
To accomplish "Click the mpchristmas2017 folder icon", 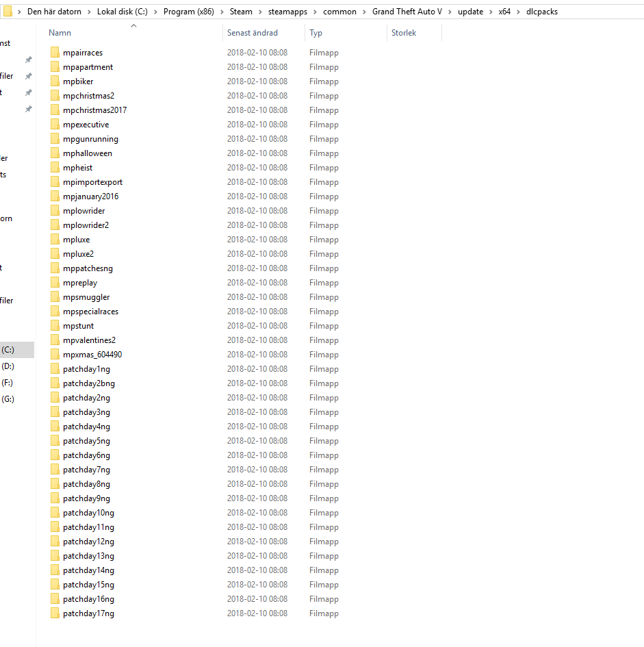I will (x=55, y=110).
